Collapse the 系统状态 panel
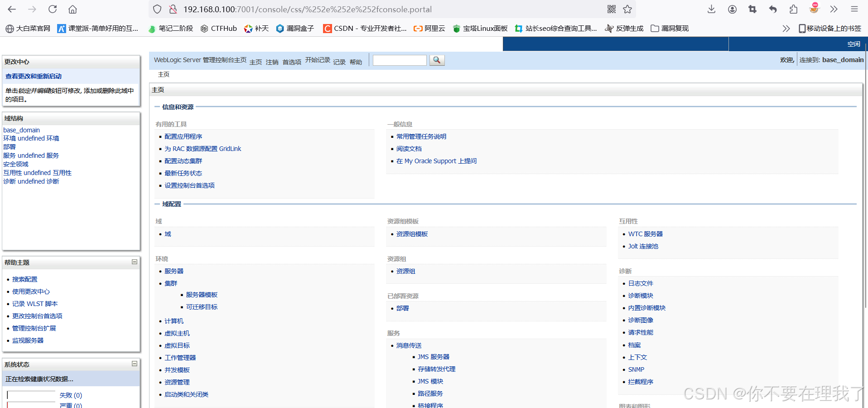868x408 pixels. [135, 364]
